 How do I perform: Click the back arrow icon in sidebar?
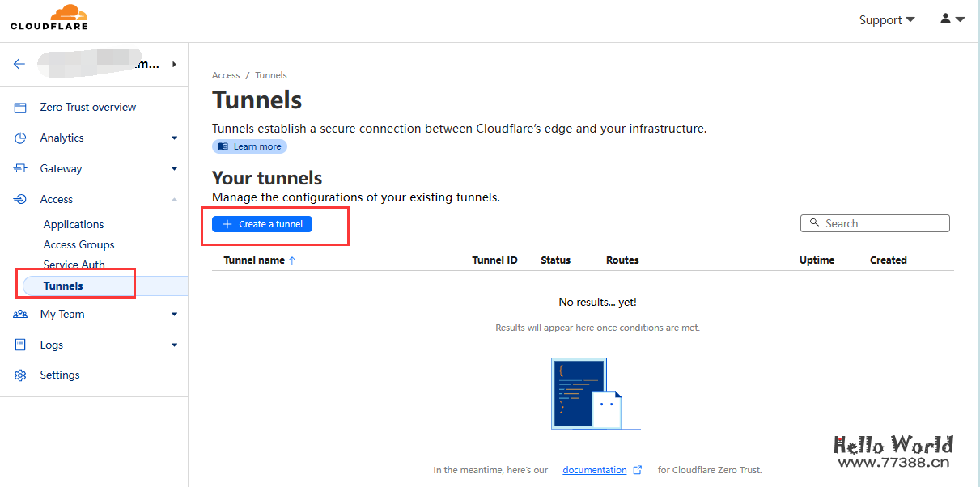19,64
